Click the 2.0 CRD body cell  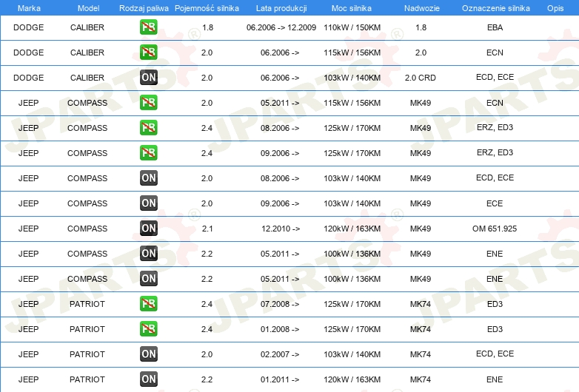(x=420, y=78)
